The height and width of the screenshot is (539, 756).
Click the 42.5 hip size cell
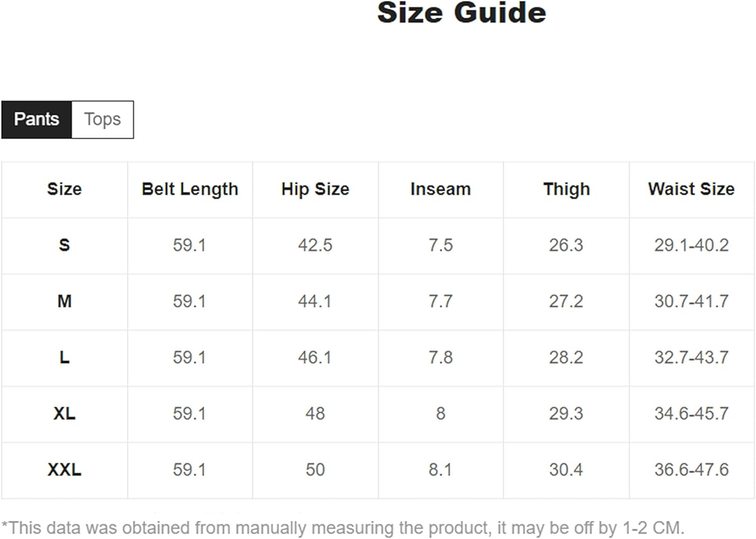[315, 245]
